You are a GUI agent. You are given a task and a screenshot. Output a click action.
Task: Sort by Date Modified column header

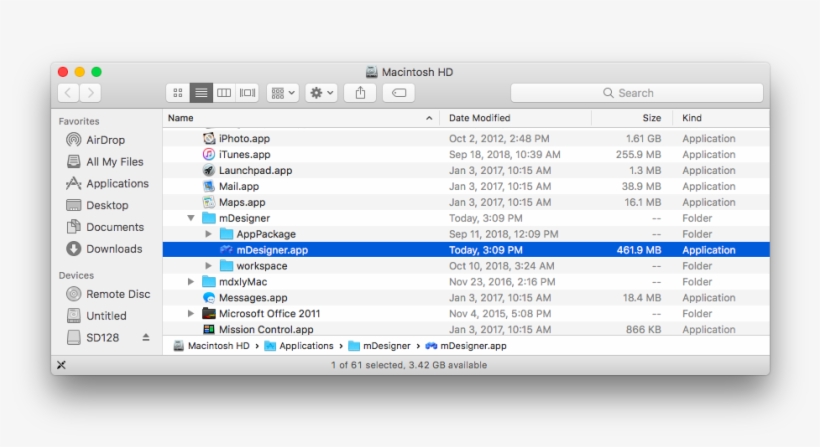click(480, 118)
